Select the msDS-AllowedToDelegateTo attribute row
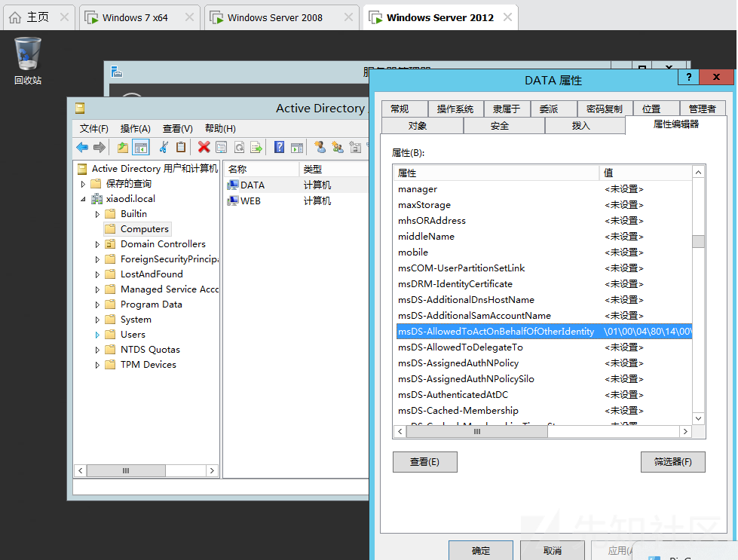 (544, 347)
